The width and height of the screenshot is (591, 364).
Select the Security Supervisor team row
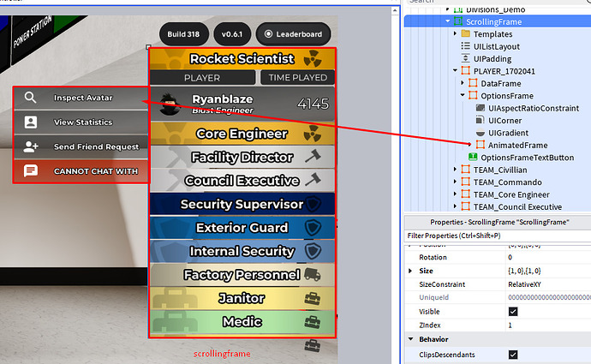click(x=242, y=204)
